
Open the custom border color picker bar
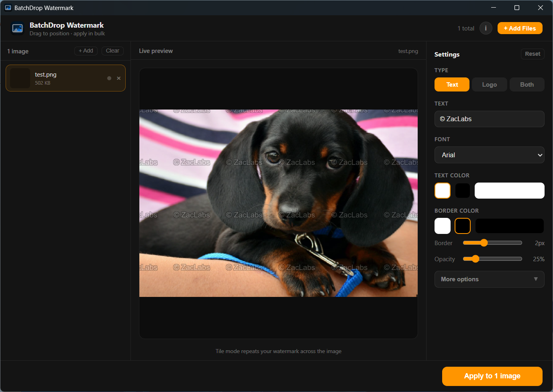pos(510,226)
